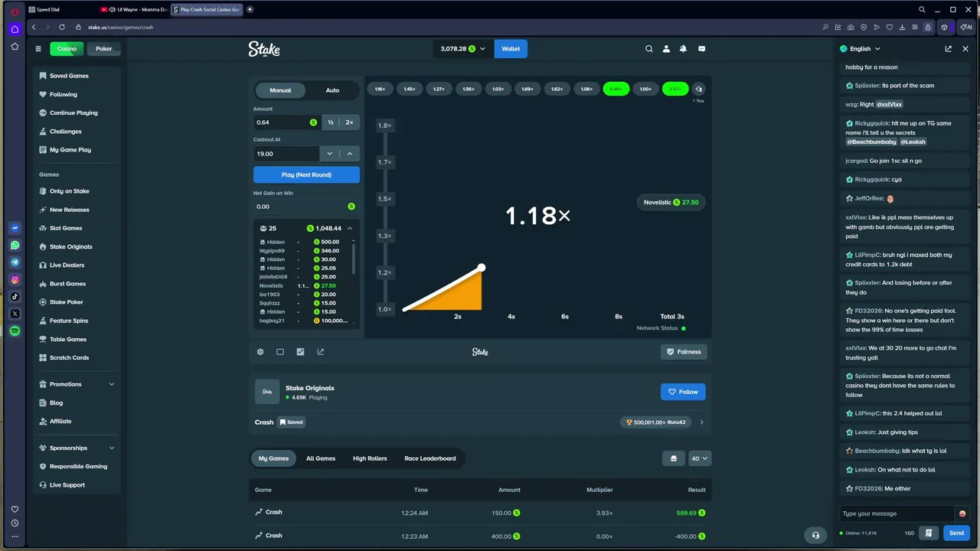Image resolution: width=980 pixels, height=551 pixels.
Task: Halve the bet amount
Action: point(331,122)
